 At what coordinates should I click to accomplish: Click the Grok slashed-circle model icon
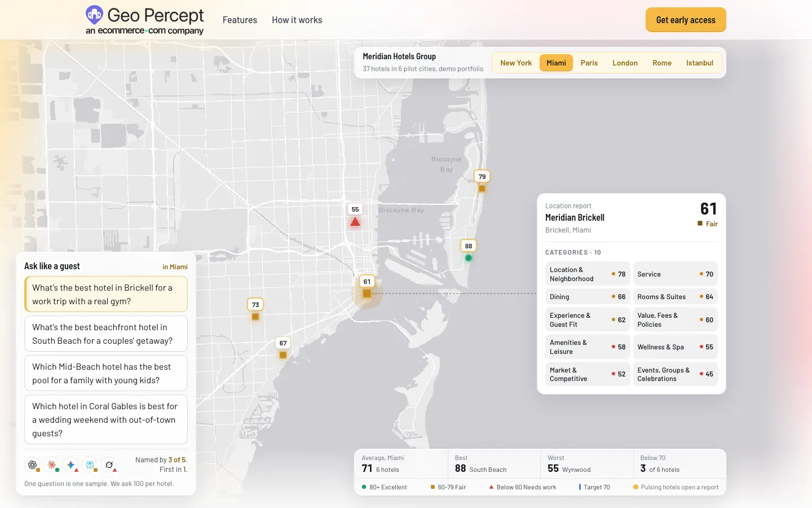pos(109,465)
